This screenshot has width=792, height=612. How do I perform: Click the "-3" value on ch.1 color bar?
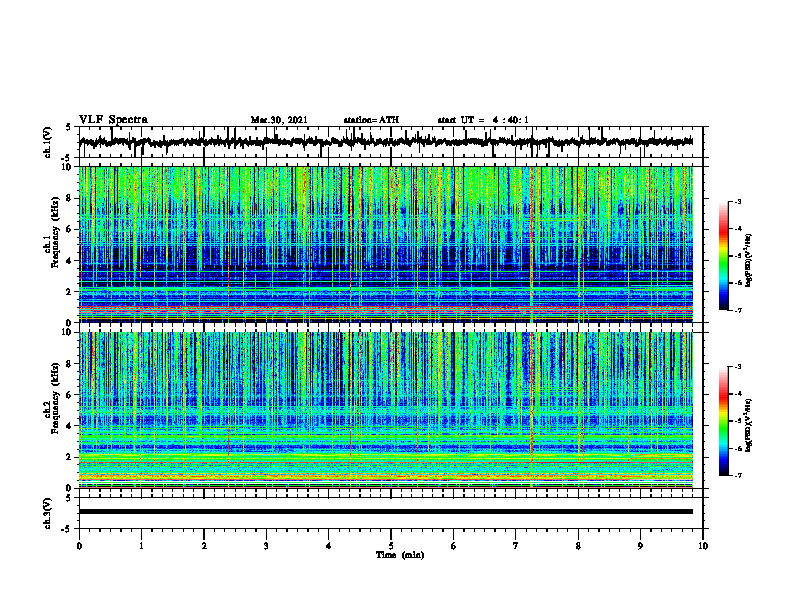click(738, 201)
